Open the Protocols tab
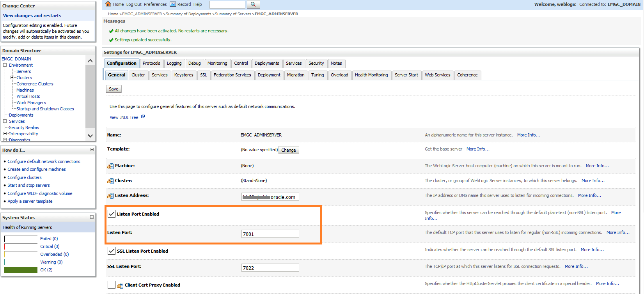 [x=151, y=63]
